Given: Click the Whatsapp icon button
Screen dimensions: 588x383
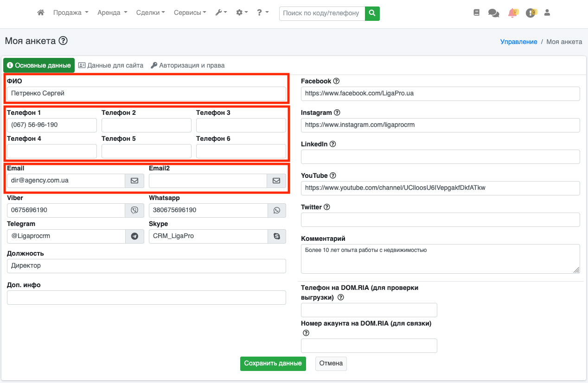Looking at the screenshot, I should [277, 210].
